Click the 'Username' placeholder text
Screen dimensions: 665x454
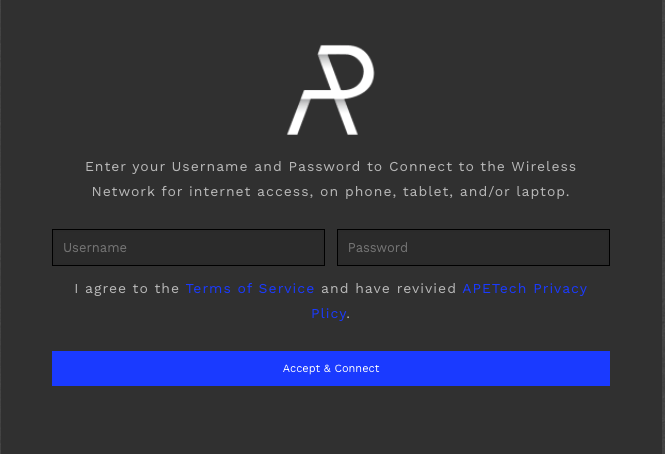point(95,247)
